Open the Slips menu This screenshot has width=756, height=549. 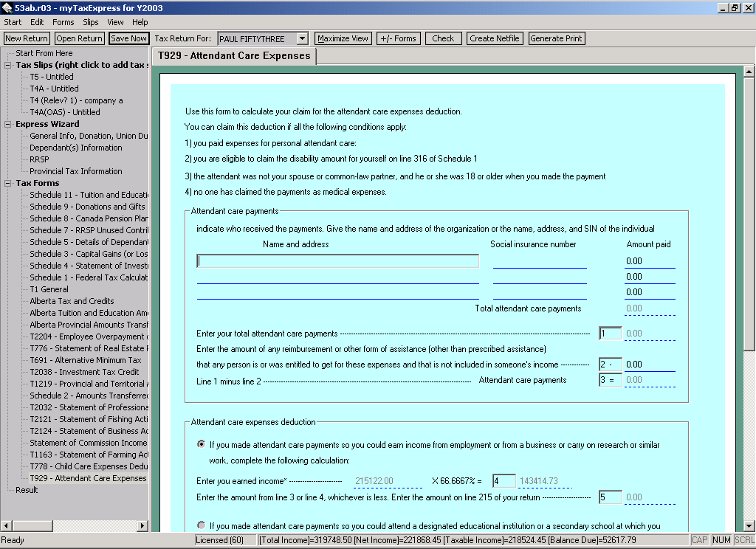(x=91, y=22)
